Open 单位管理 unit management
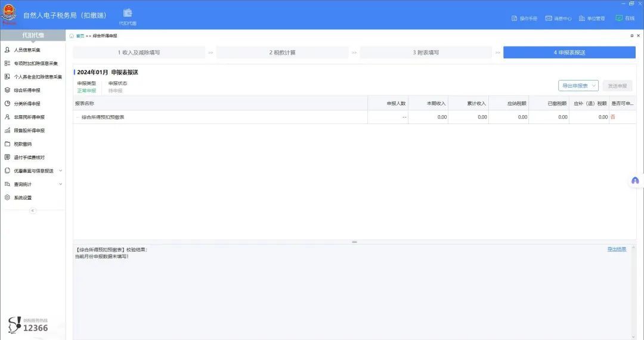Viewport: 644px width, 340px height. coord(582,18)
